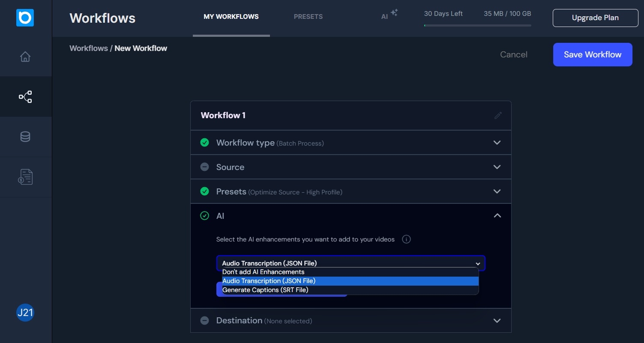Click the pencil icon to rename Workflow 1

[x=497, y=115]
